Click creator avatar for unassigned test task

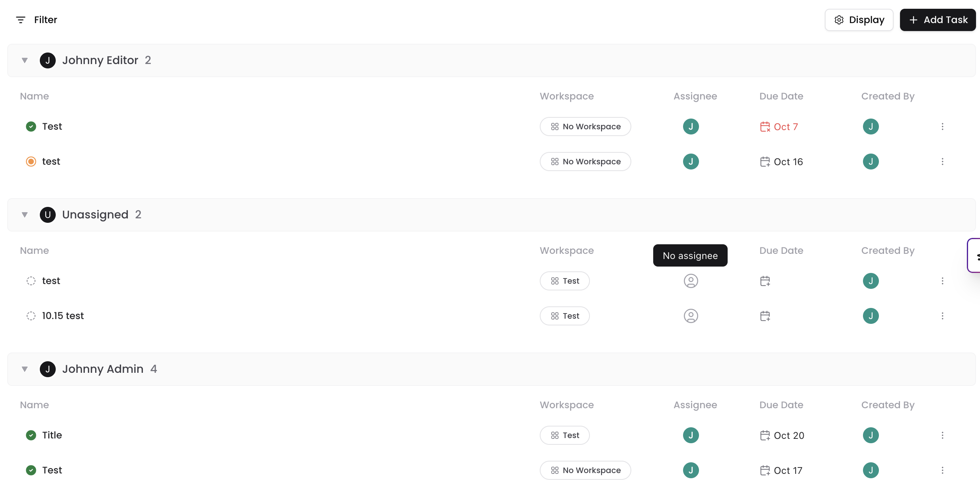pos(871,281)
